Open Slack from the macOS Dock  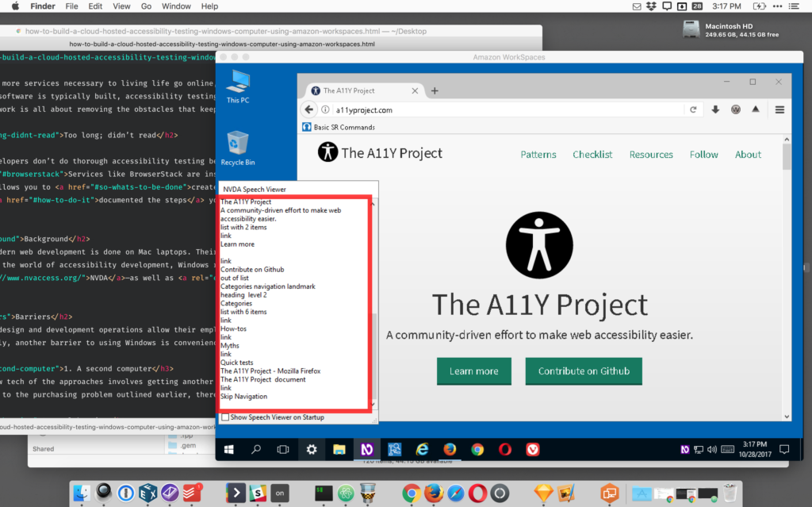tap(258, 493)
